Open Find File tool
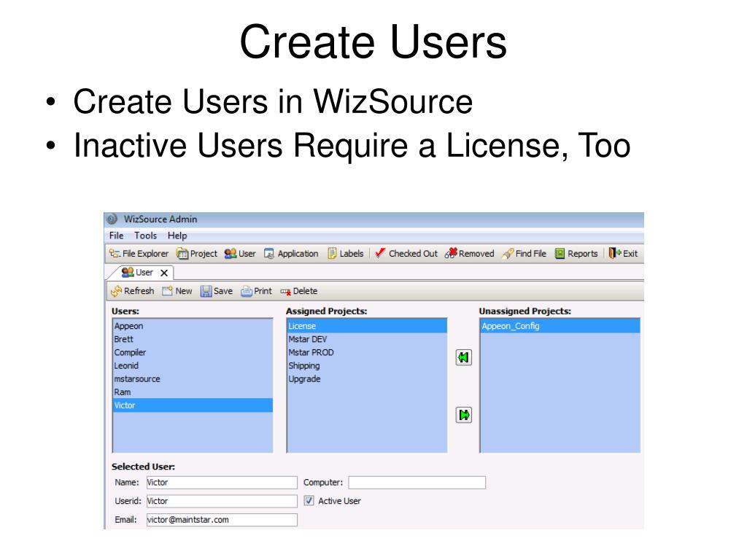Viewport: 747px width, 560px height. click(524, 253)
